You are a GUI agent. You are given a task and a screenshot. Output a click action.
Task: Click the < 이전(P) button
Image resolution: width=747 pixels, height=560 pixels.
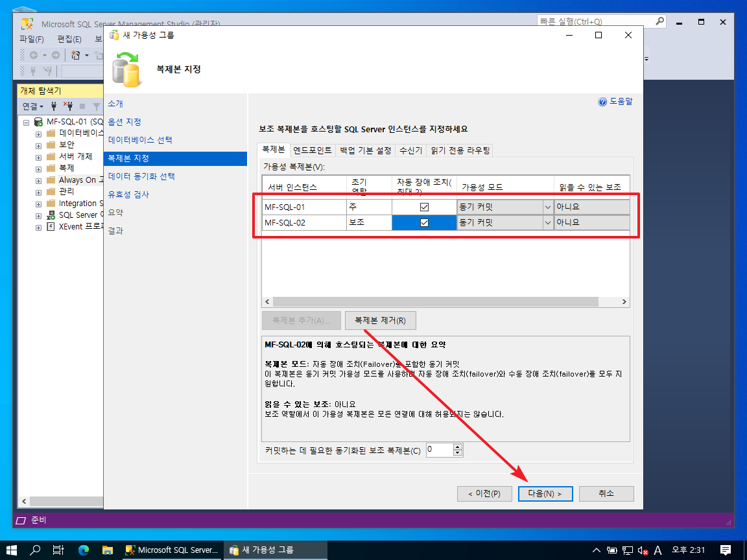tap(484, 494)
